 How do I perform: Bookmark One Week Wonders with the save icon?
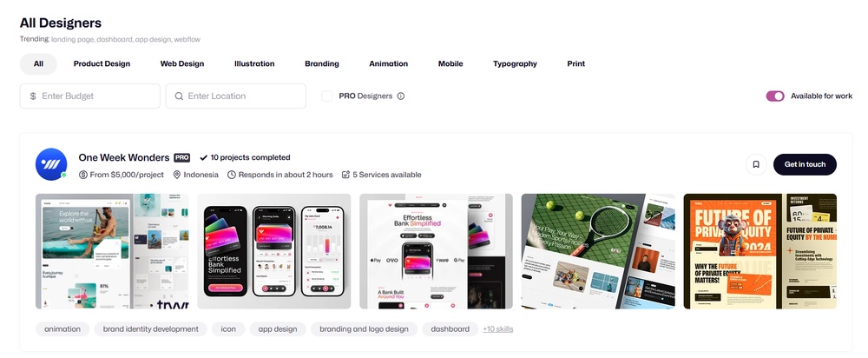pos(756,164)
